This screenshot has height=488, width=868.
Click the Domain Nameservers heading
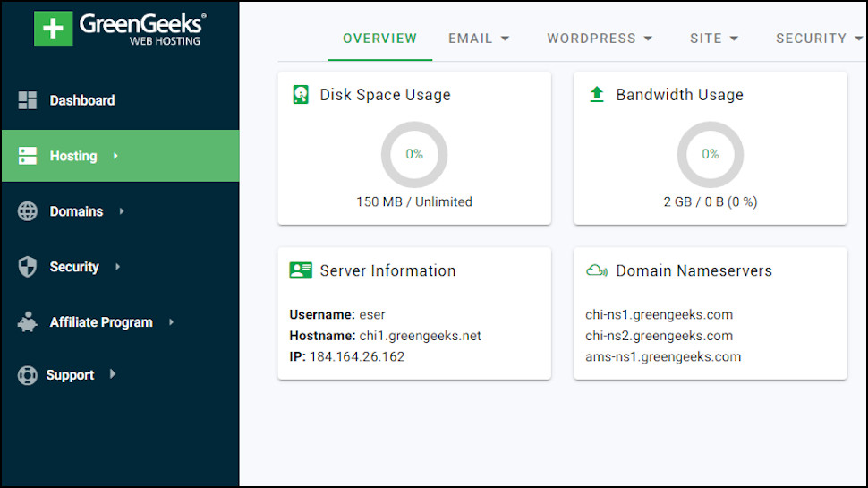point(694,270)
